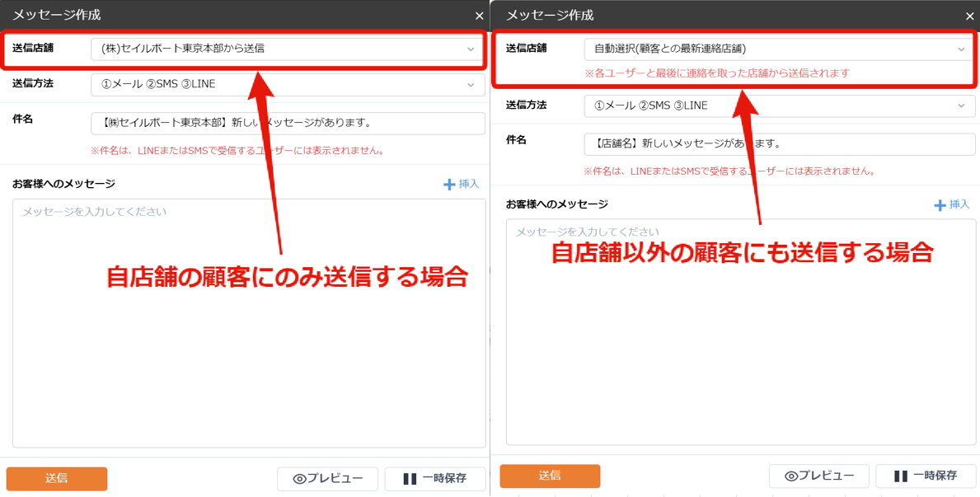The width and height of the screenshot is (980, 497).
Task: Open プレビュー in right dialog
Action: [x=818, y=476]
